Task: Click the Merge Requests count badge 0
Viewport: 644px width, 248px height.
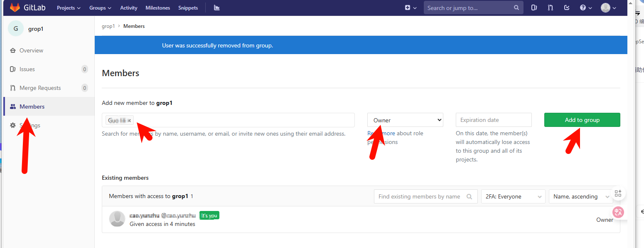Action: [85, 88]
